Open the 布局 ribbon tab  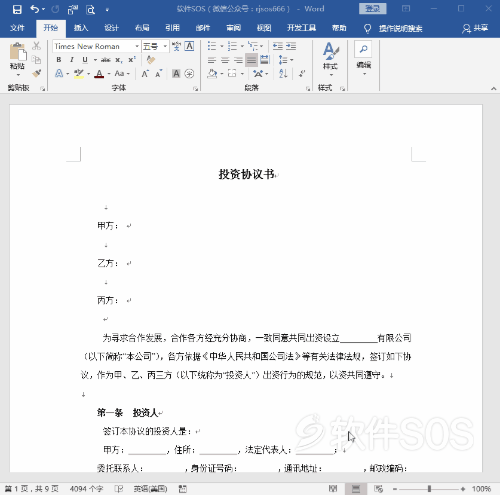(142, 28)
